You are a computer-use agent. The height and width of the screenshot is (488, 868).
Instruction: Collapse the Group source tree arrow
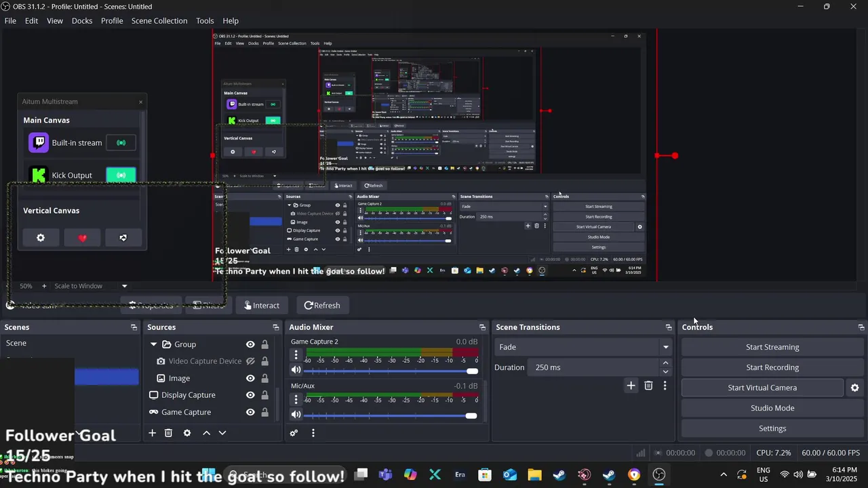tap(154, 344)
